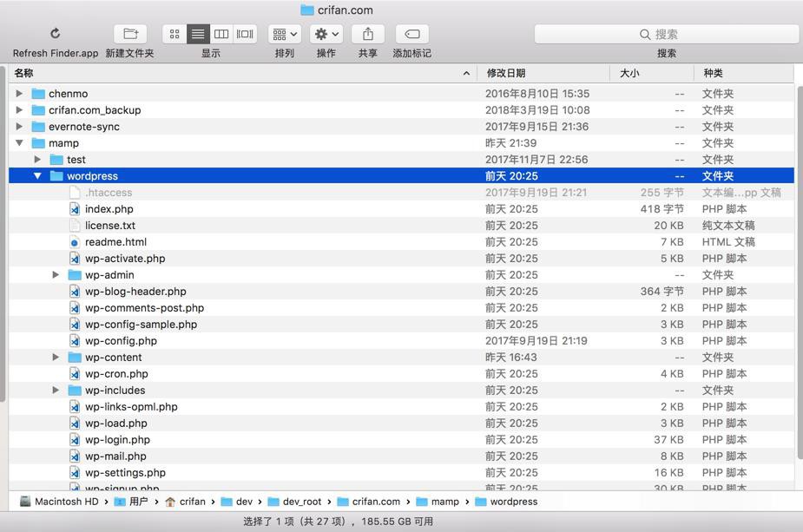Open the 操作 gear action menu
This screenshot has width=803, height=532.
[326, 35]
